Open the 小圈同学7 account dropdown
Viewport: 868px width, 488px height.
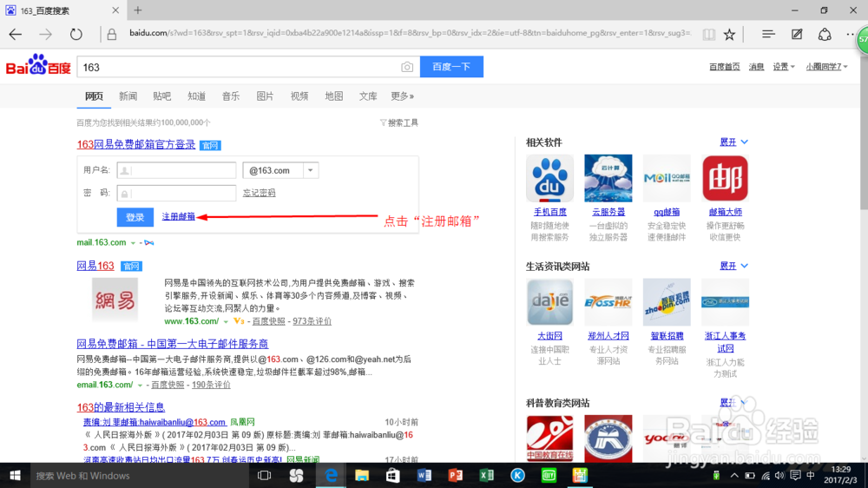[x=826, y=67]
